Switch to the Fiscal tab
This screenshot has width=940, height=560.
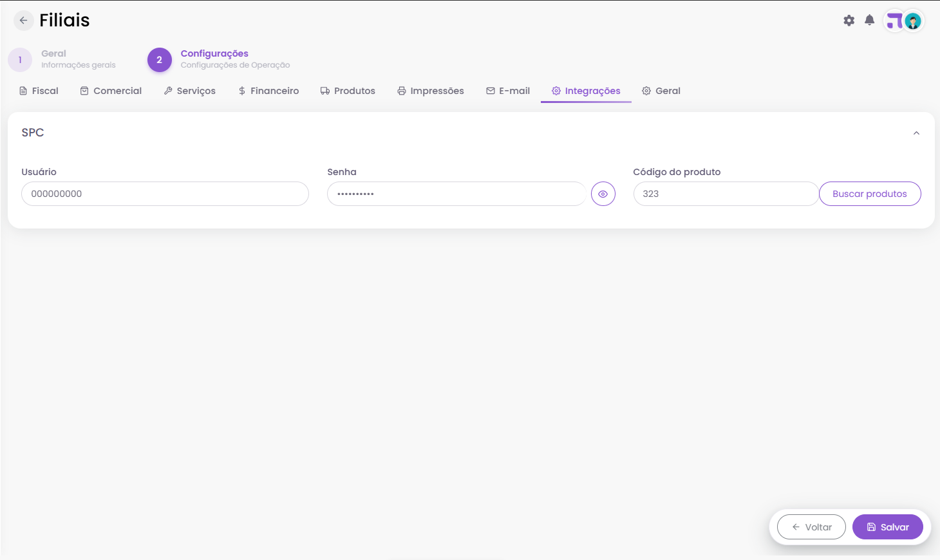tap(39, 91)
